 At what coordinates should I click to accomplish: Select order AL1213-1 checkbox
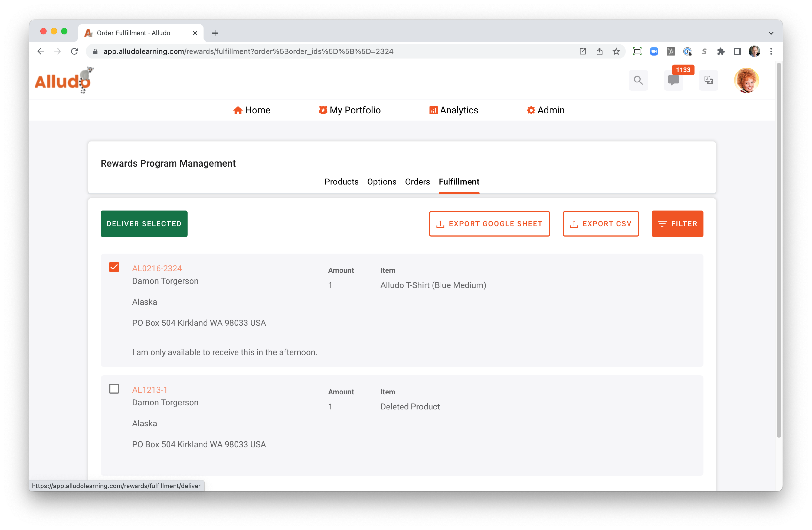pos(114,389)
